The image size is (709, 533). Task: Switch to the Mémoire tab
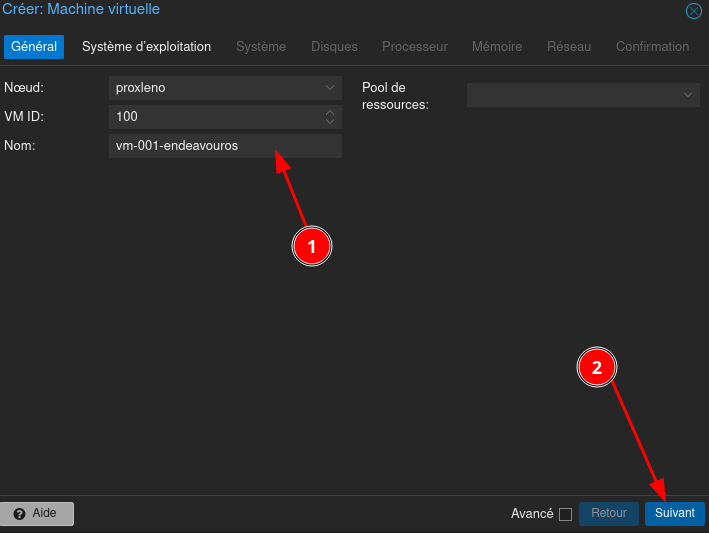click(x=497, y=47)
